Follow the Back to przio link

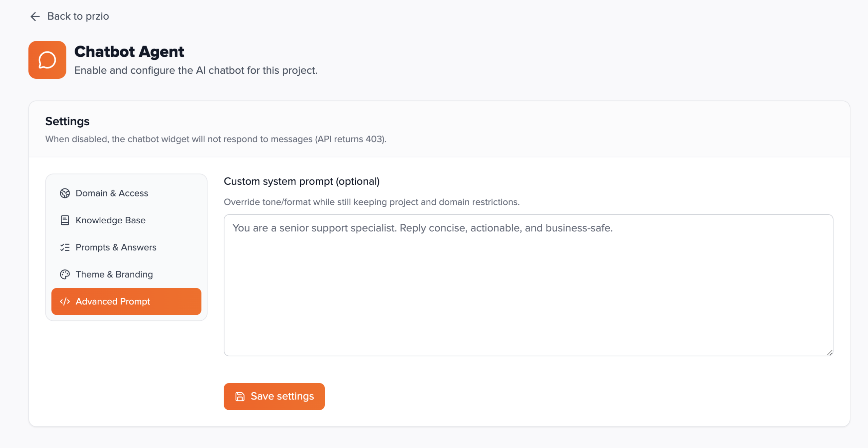click(x=78, y=16)
